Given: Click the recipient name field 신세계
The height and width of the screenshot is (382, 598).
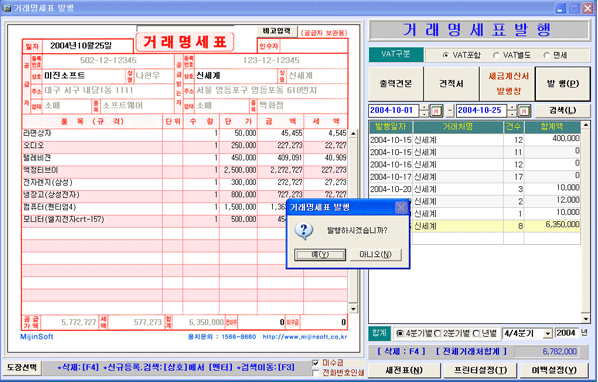Looking at the screenshot, I should coord(236,75).
